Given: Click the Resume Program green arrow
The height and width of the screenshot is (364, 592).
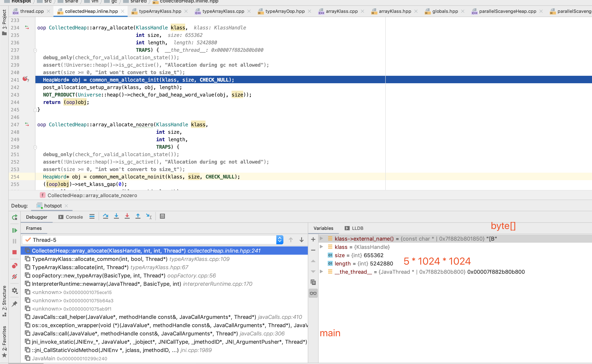Looking at the screenshot, I should point(15,230).
